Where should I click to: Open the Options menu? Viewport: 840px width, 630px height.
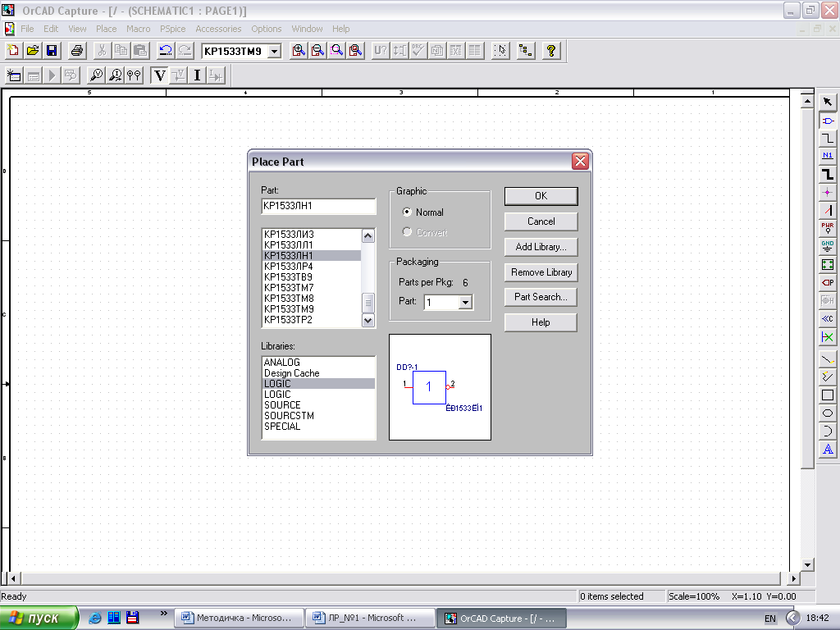tap(267, 29)
